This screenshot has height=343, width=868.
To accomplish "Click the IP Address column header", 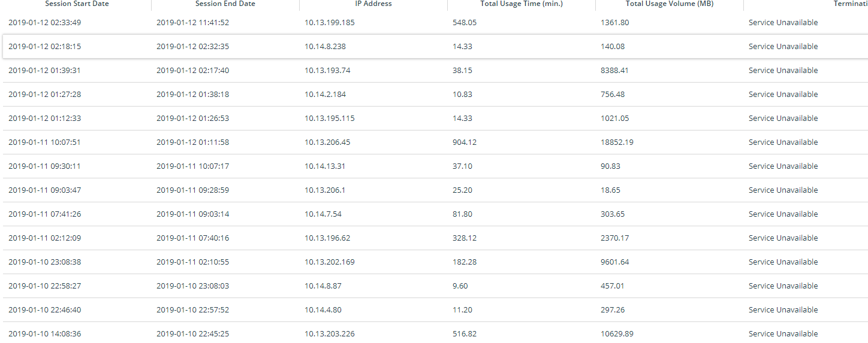I will coord(373,4).
